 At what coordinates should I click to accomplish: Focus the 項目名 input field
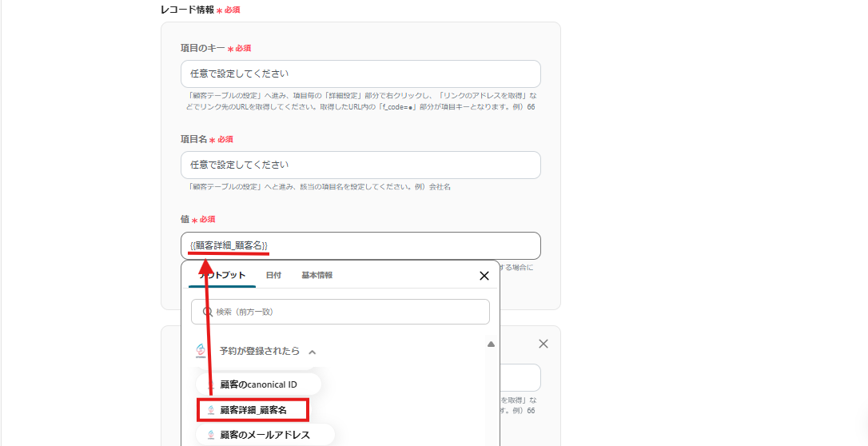tap(360, 165)
